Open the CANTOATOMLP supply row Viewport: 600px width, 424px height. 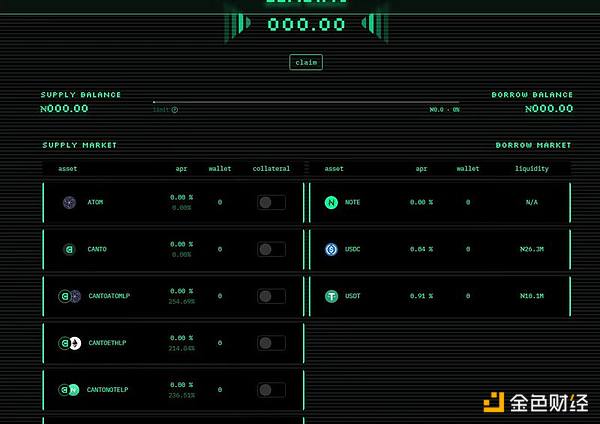point(174,296)
